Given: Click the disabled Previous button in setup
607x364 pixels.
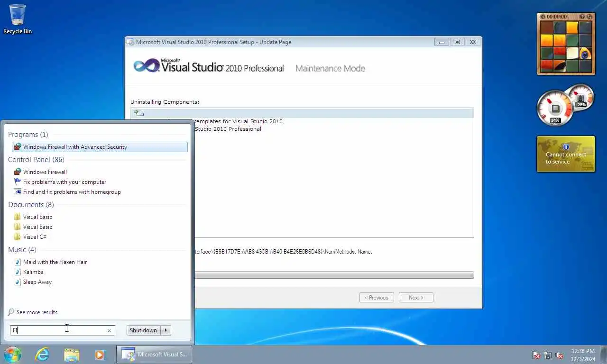Looking at the screenshot, I should pos(377,298).
